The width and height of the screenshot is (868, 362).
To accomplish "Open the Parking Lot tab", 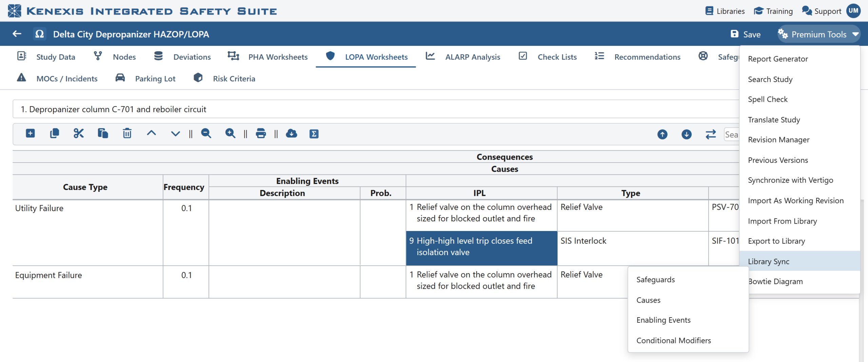I will (x=145, y=78).
